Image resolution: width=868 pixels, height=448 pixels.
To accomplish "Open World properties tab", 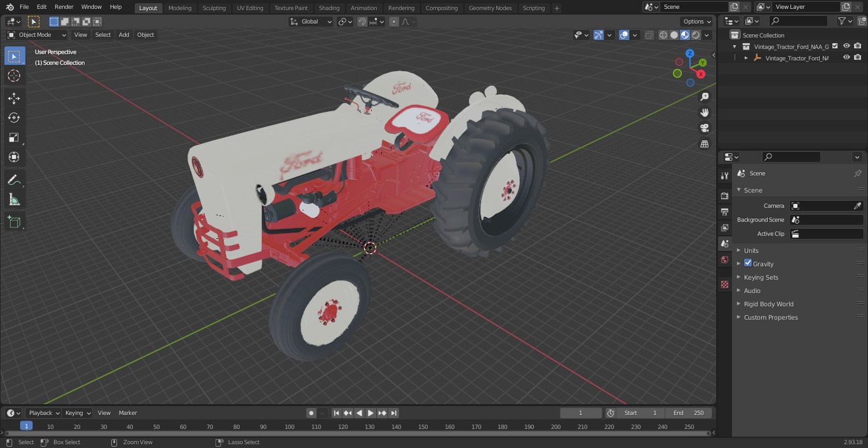I will tap(724, 260).
